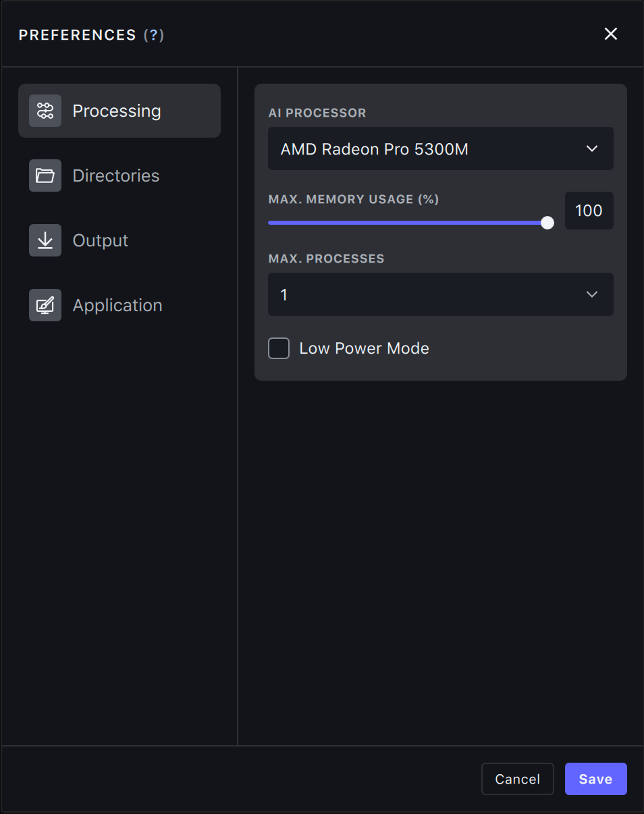The height and width of the screenshot is (814, 644).
Task: Click the Application monitor icon
Action: (45, 305)
